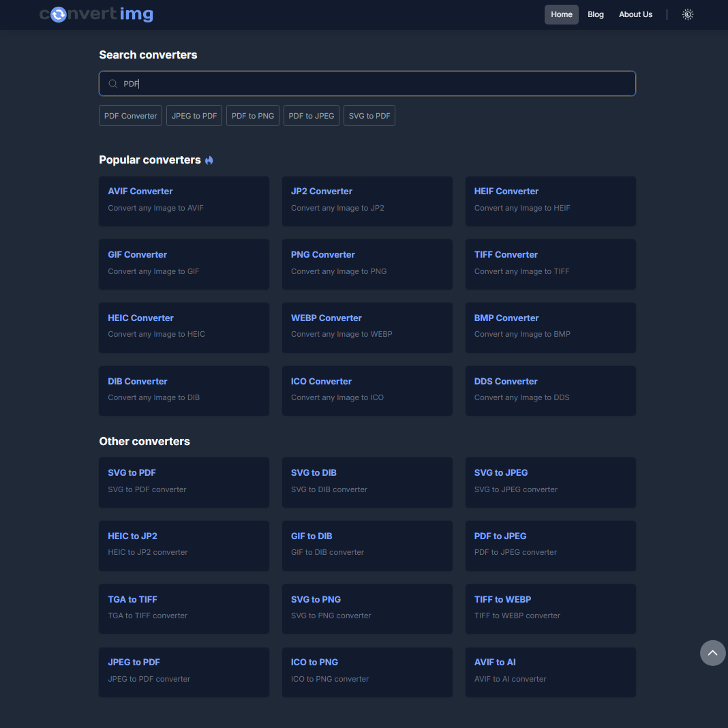Click the PDF to PNG suggestion
Screen dimensions: 728x728
click(x=252, y=115)
